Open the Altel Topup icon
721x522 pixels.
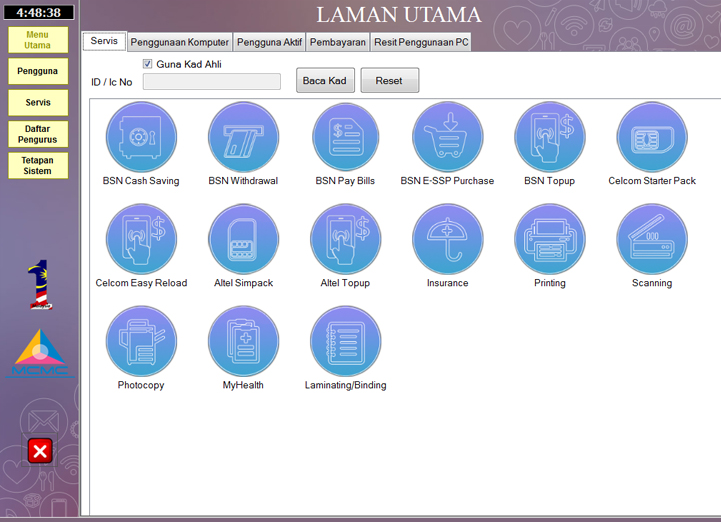[x=345, y=239]
